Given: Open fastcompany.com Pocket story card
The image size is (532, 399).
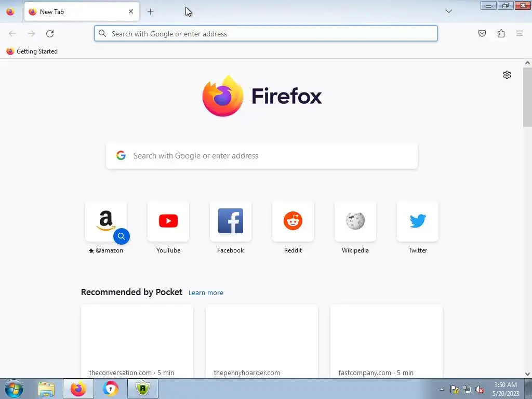Looking at the screenshot, I should pyautogui.click(x=387, y=341).
